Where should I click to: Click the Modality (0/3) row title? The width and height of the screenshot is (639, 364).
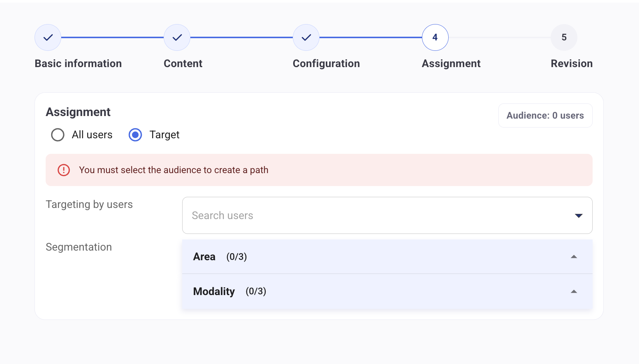pyautogui.click(x=229, y=292)
